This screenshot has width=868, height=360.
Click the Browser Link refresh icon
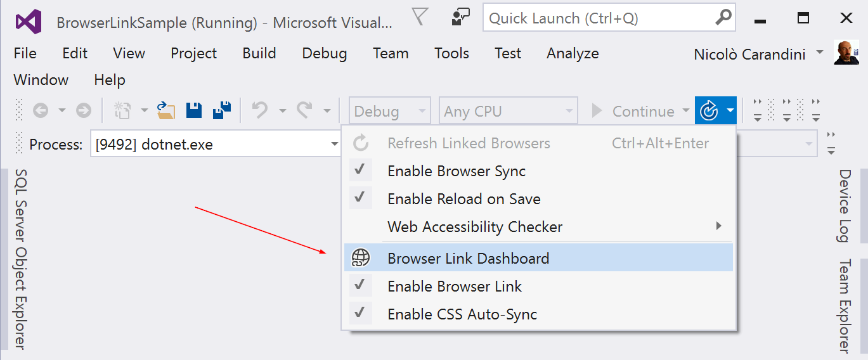click(708, 112)
